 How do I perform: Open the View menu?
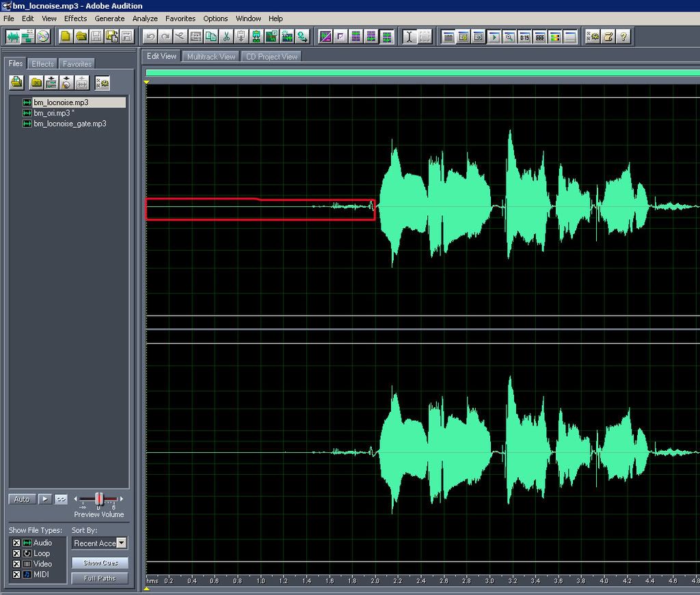49,18
